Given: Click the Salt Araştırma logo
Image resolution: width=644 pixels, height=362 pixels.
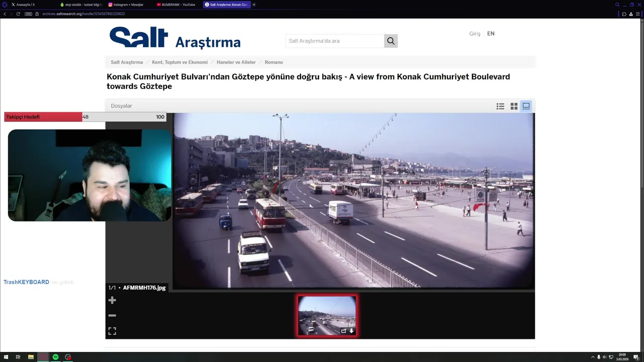Looking at the screenshot, I should [x=175, y=38].
